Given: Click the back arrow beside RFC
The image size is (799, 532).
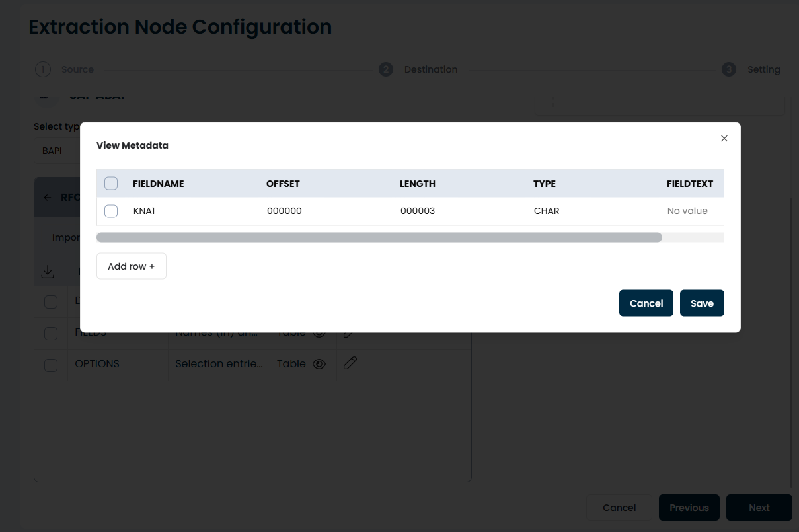Looking at the screenshot, I should tap(48, 198).
